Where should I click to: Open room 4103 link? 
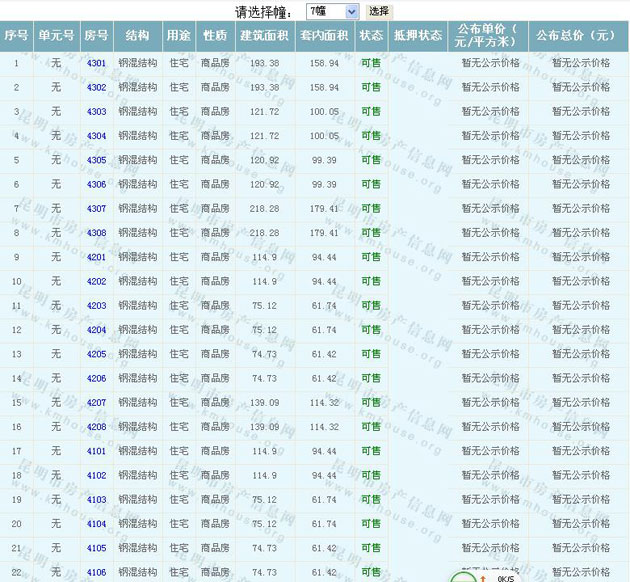(x=96, y=499)
